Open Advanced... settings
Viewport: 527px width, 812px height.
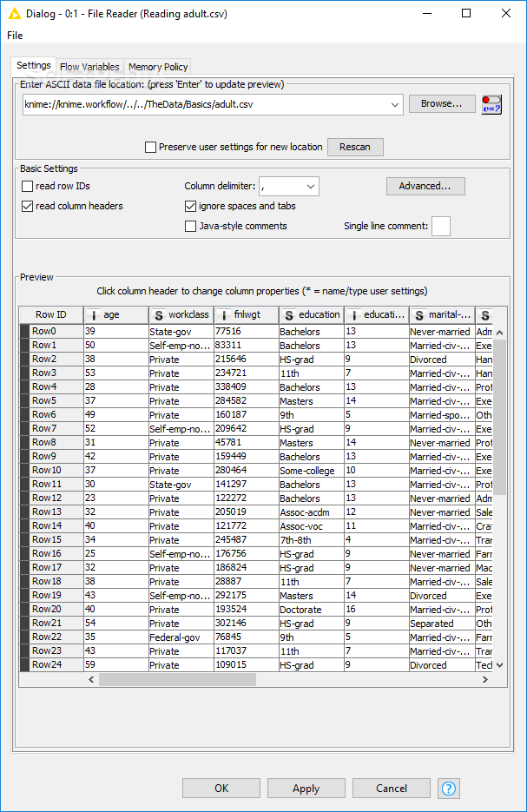(x=425, y=186)
